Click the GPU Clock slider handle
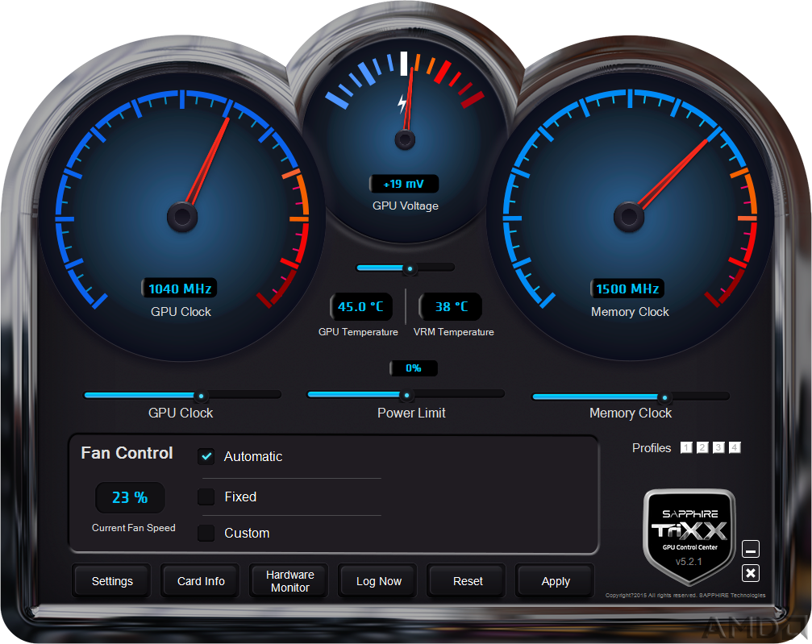Image resolution: width=812 pixels, height=644 pixels. pos(201,397)
